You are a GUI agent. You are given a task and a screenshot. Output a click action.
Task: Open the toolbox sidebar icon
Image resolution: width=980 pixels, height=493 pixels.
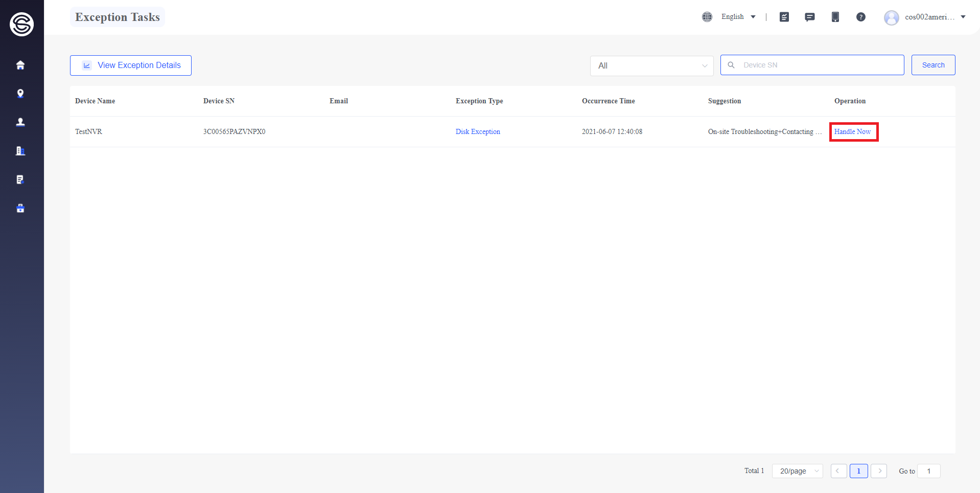click(20, 208)
